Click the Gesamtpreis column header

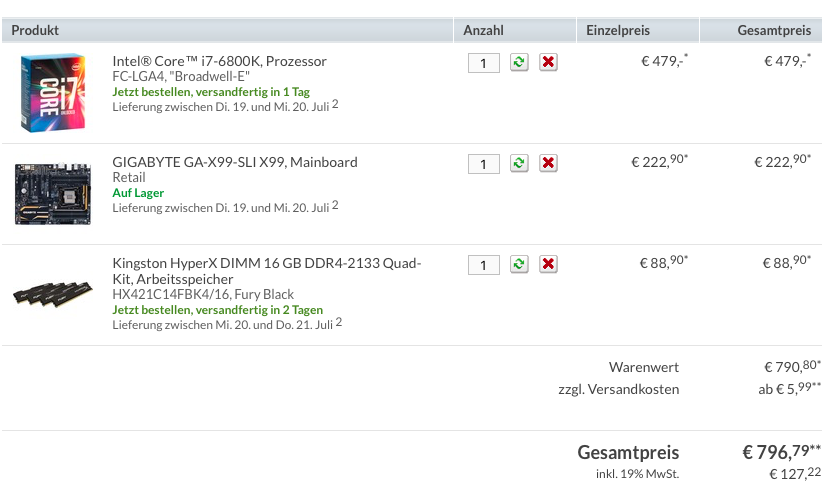click(x=774, y=30)
